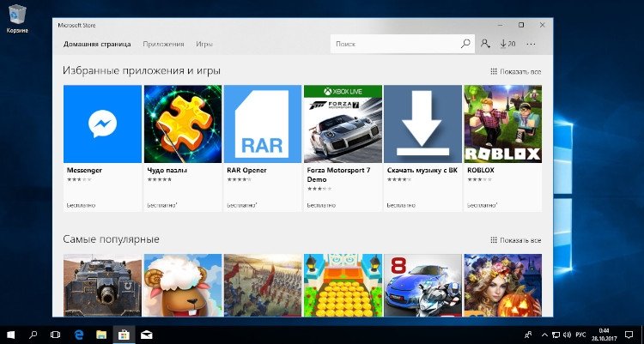Open the user account icon
The width and height of the screenshot is (644, 344).
(485, 44)
